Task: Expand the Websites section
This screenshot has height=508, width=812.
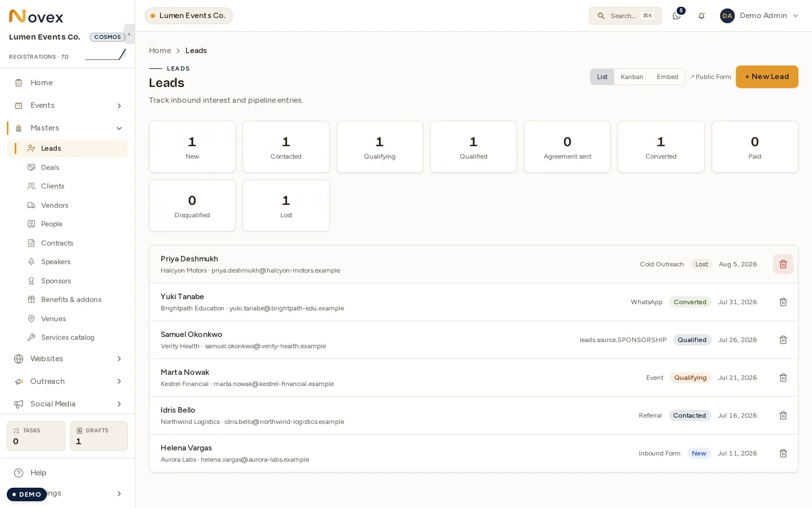Action: (x=68, y=359)
